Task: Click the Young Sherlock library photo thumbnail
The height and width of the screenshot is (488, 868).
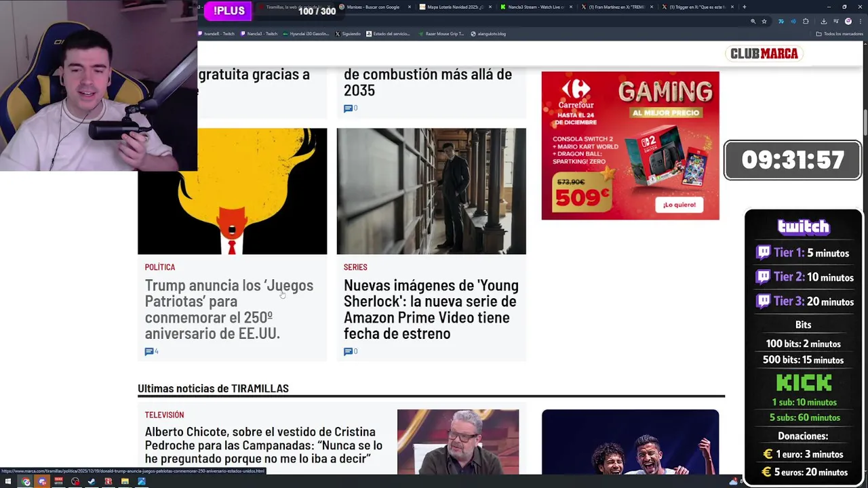Action: pos(431,191)
